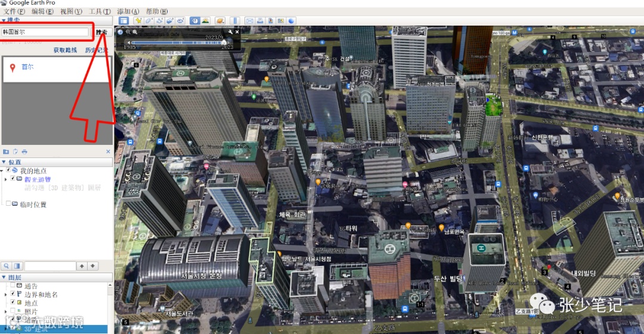Image resolution: width=644 pixels, height=334 pixels.
Task: Toggle sunlight across the landscape
Action: [x=205, y=20]
